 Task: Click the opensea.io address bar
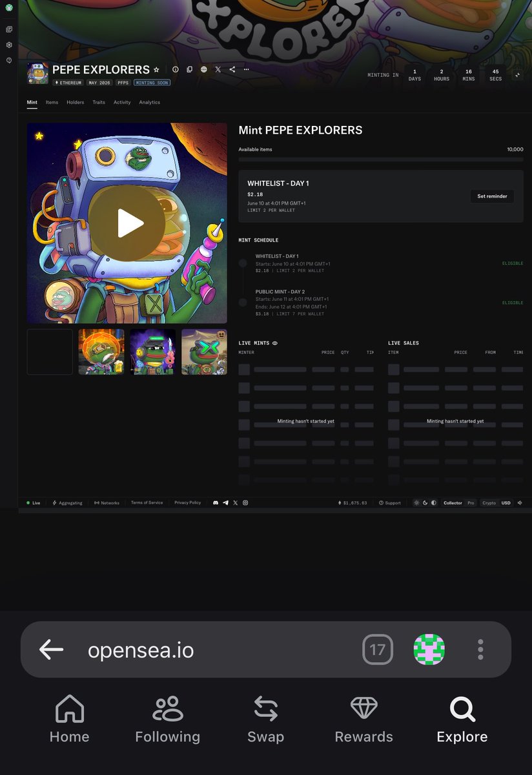click(141, 650)
